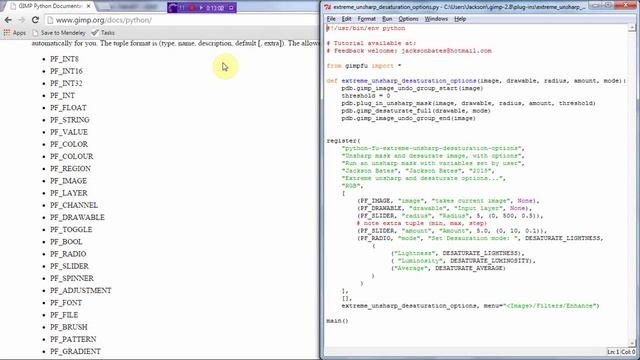Click PF_CHANNEL in the list
The width and height of the screenshot is (640, 360).
pos(74,205)
